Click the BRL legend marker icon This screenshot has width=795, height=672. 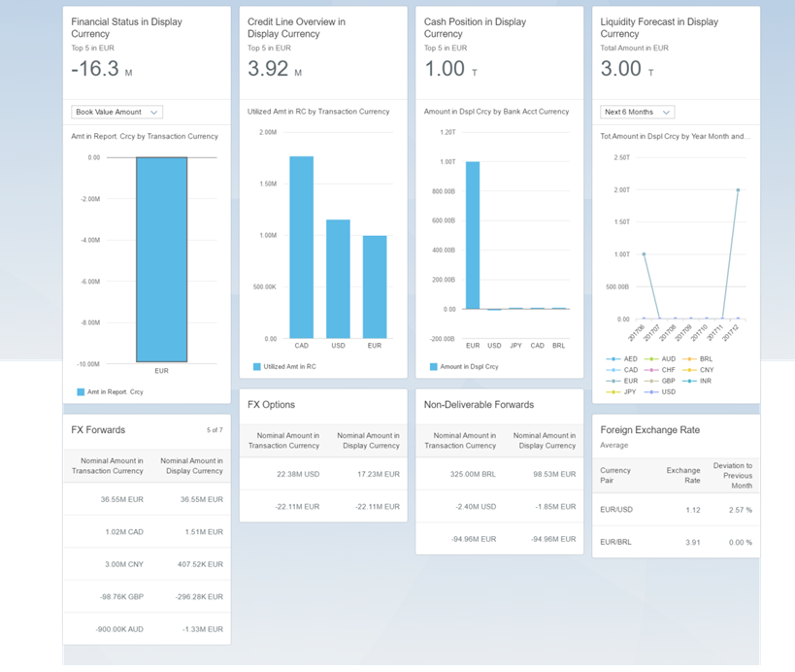pos(688,359)
